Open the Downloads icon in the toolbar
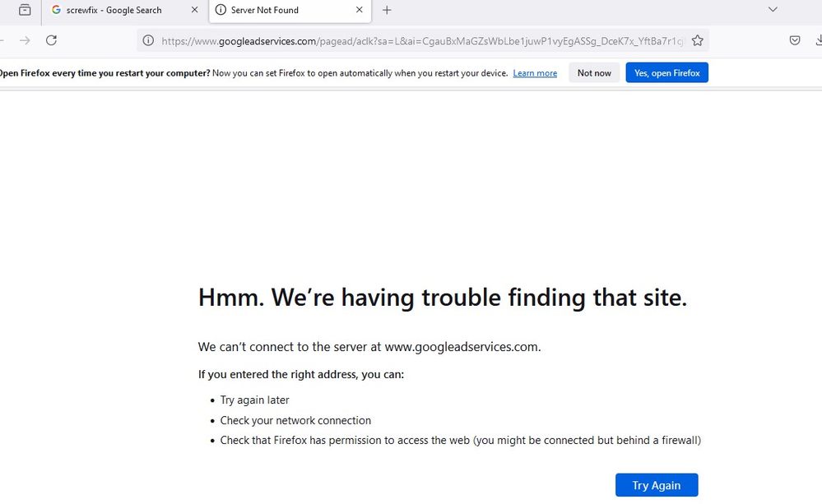 pos(818,40)
